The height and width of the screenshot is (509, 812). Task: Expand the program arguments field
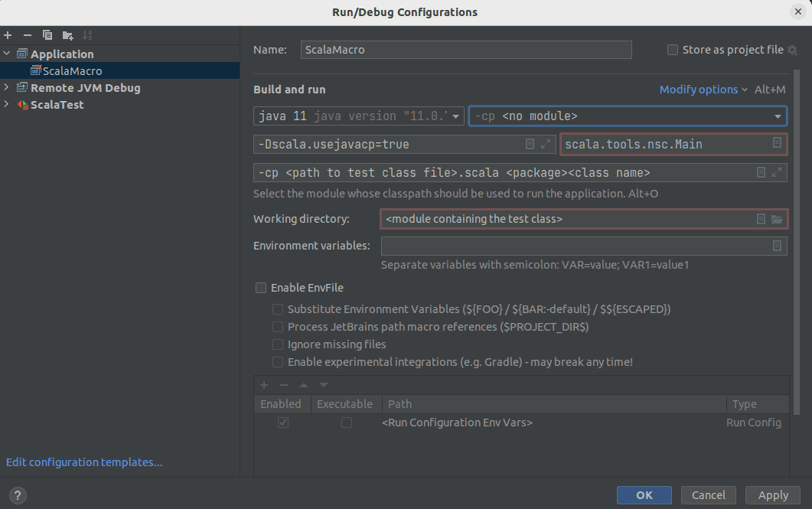coord(777,172)
